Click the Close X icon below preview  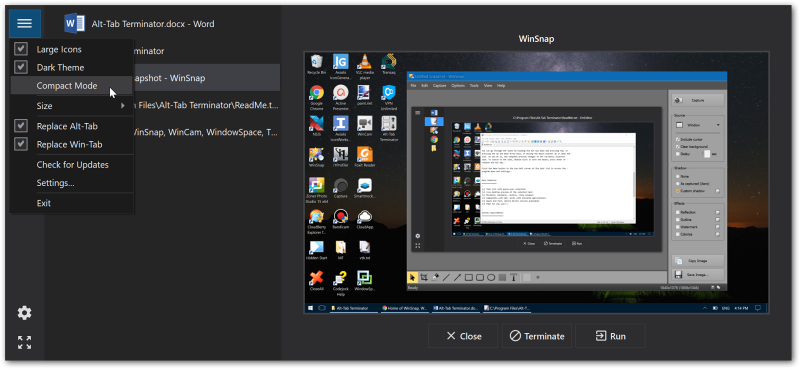pos(451,336)
